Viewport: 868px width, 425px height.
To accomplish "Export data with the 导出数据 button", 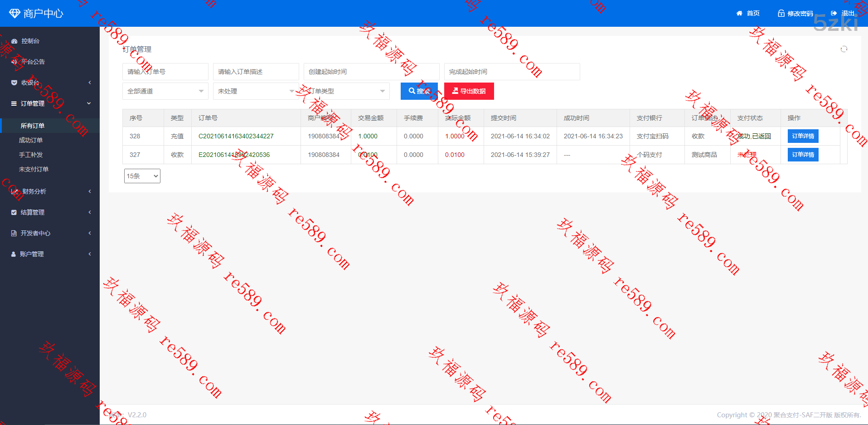I will pyautogui.click(x=469, y=91).
